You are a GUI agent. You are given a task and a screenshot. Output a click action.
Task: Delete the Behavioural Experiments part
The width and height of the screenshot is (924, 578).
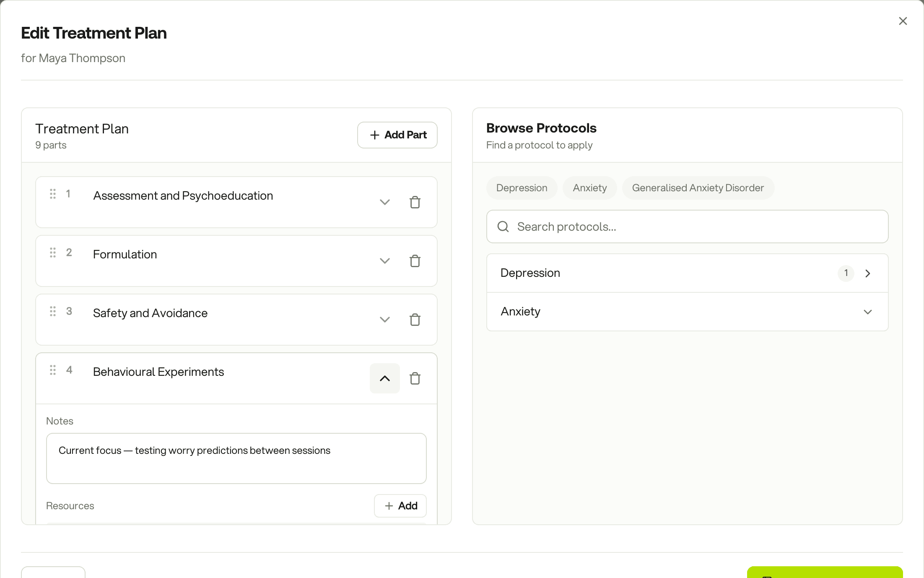pyautogui.click(x=415, y=378)
